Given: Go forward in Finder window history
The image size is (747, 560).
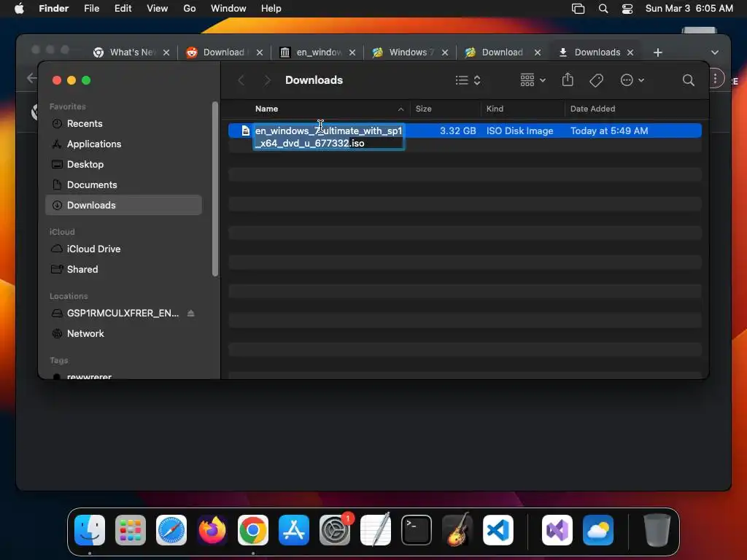Looking at the screenshot, I should [x=267, y=80].
